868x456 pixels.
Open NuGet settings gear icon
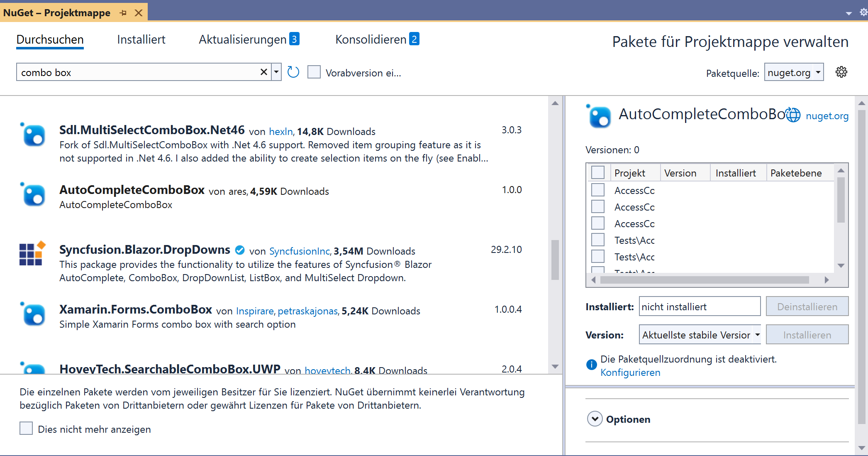click(x=841, y=72)
